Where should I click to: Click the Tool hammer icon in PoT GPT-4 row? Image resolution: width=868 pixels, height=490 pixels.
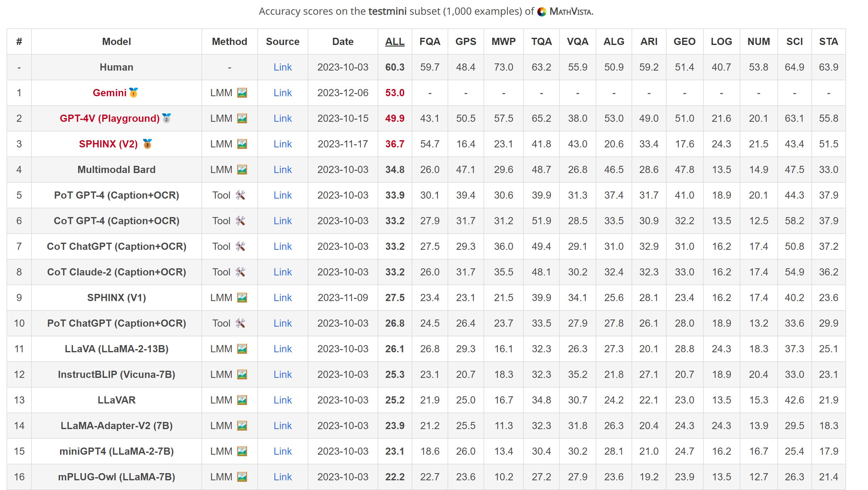[240, 195]
